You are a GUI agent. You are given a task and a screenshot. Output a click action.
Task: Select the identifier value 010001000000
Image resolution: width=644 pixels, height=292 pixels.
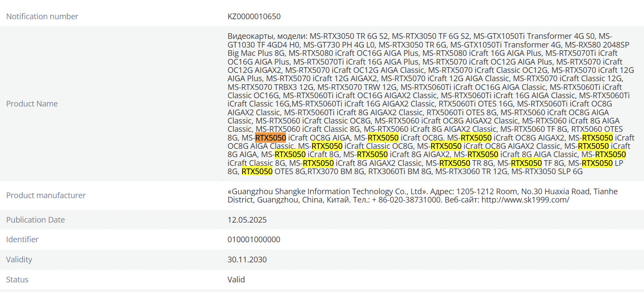point(254,240)
